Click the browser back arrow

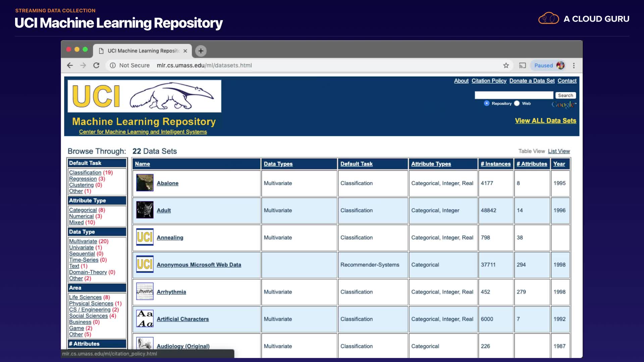click(x=70, y=65)
